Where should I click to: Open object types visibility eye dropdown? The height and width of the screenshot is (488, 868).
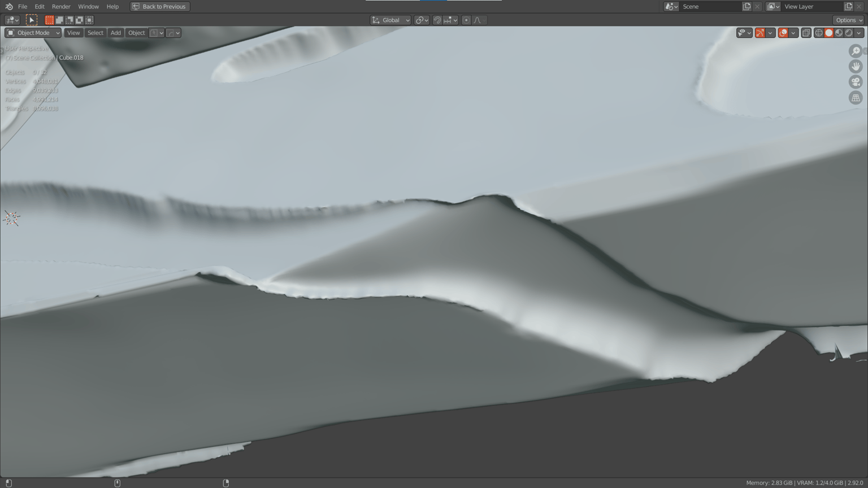(x=744, y=33)
